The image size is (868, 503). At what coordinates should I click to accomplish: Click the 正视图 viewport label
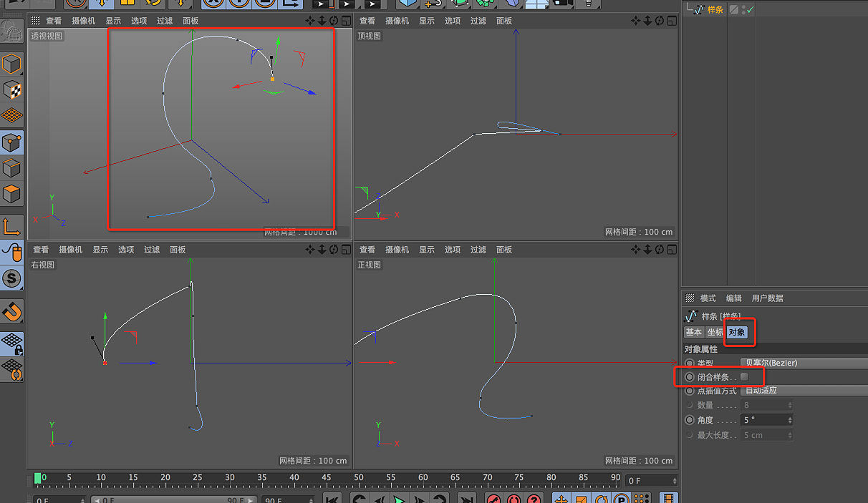(370, 265)
